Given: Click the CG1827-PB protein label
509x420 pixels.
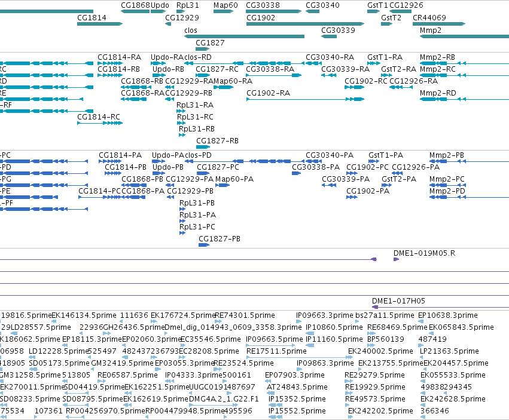Looking at the screenshot, I should pos(220,239).
